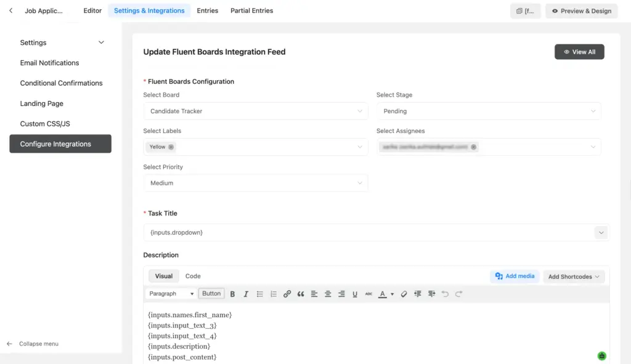Open text color picker arrow
Viewport: 631px width, 364px height.
pyautogui.click(x=392, y=294)
